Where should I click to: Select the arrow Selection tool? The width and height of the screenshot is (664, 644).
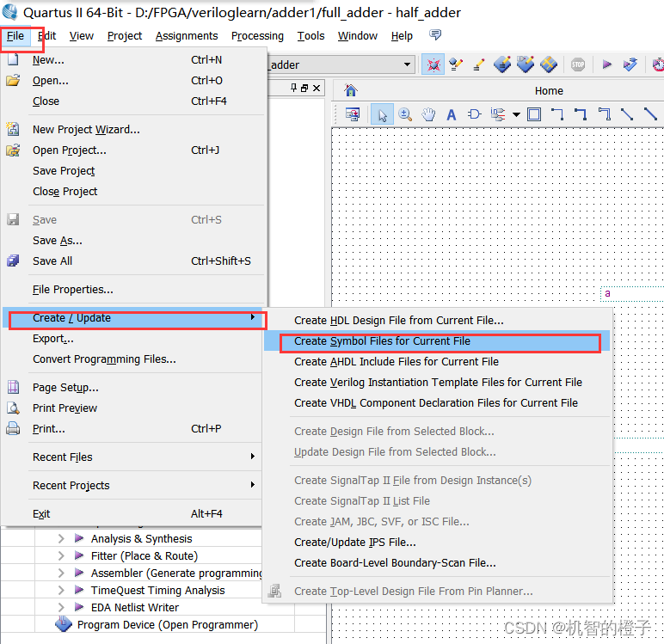pos(382,114)
